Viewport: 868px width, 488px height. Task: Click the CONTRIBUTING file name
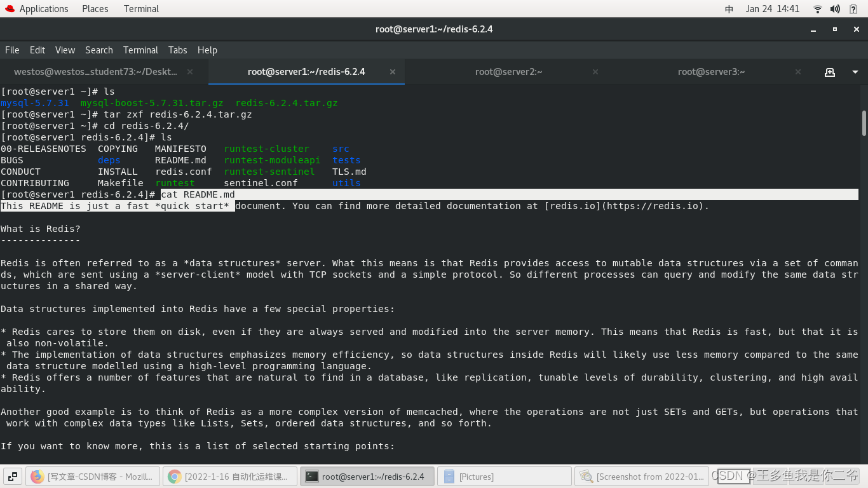pos(35,183)
